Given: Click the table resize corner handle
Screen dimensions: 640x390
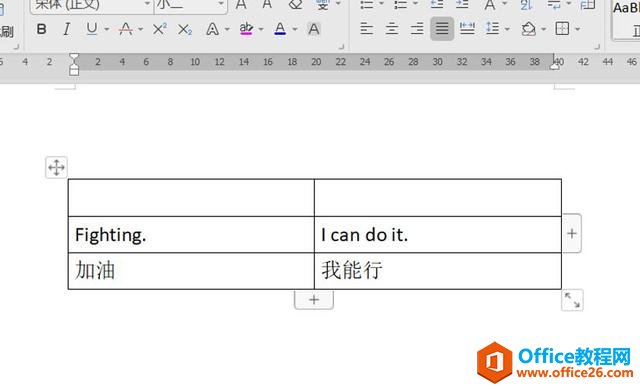Looking at the screenshot, I should pos(572,300).
